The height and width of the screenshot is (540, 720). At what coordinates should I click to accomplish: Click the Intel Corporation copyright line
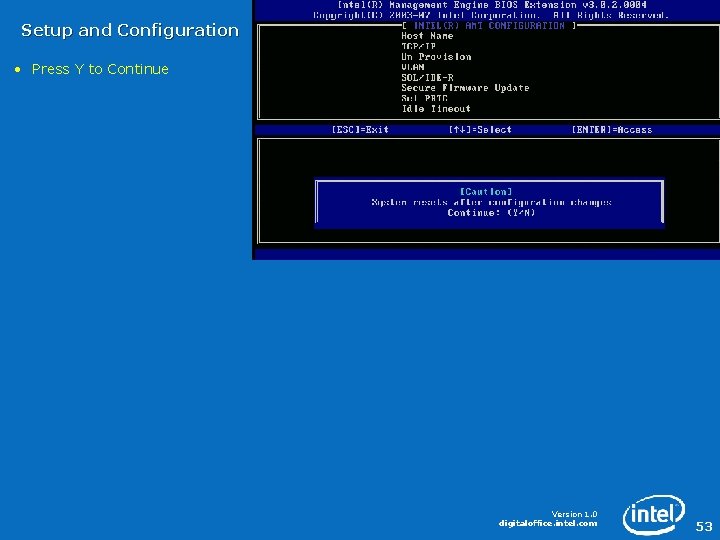[x=491, y=15]
